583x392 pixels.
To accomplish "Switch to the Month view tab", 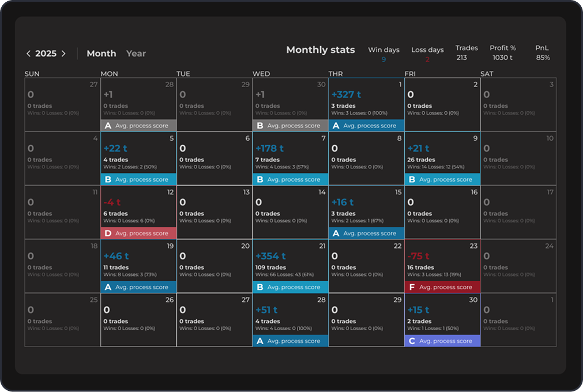I will (101, 54).
